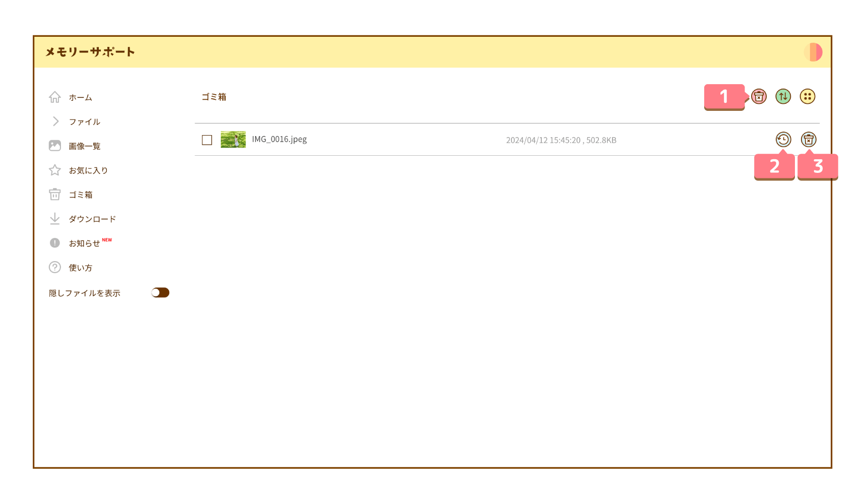Click the green sort arrows icon
The height and width of the screenshot is (504, 865).
[x=783, y=96]
